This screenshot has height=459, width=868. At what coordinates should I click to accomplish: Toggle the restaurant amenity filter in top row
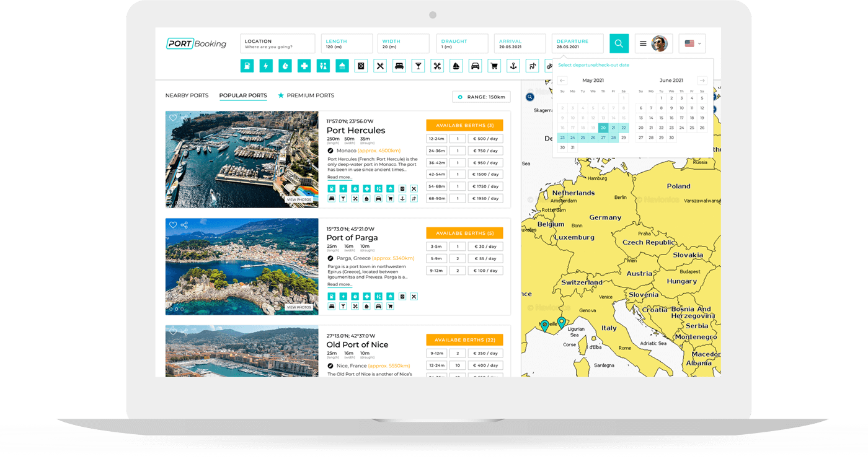click(x=380, y=66)
